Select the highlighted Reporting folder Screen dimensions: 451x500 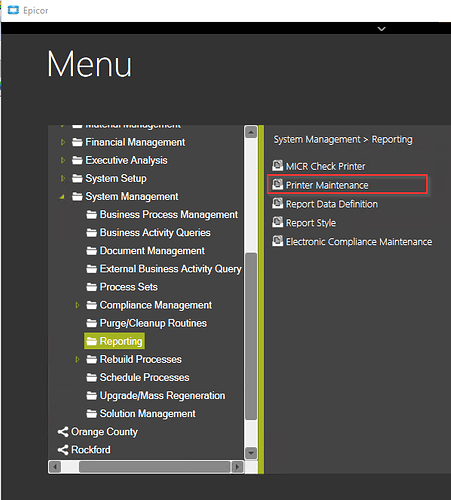[114, 341]
